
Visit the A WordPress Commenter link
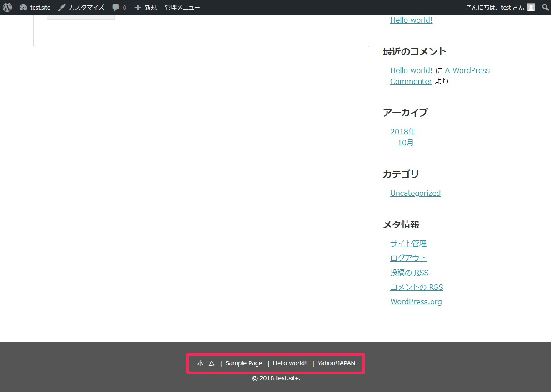467,70
